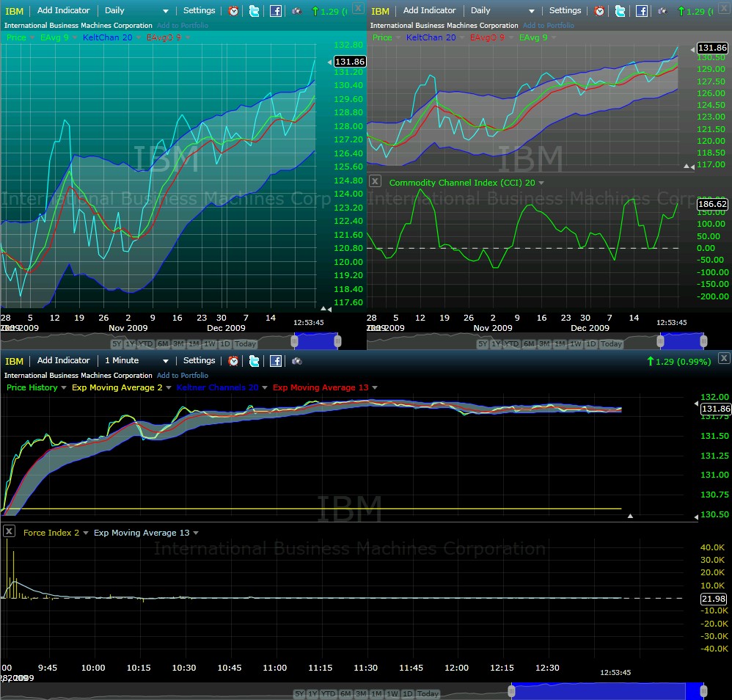Screen dimensions: 732x700
Task: Click the blue range slider in top-left chart
Action: 316,341
